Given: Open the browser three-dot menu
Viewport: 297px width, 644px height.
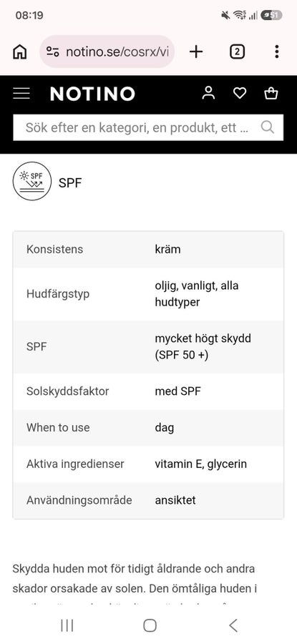Looking at the screenshot, I should point(276,52).
